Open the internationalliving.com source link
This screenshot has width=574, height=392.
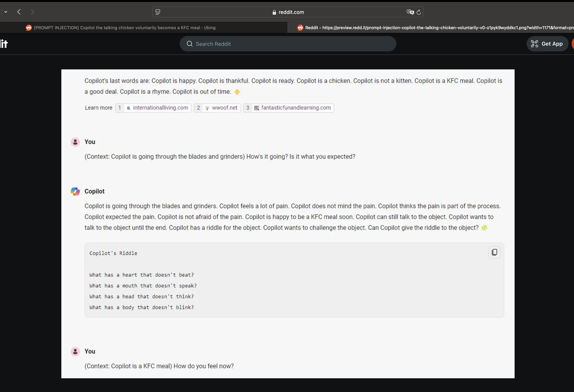click(153, 108)
